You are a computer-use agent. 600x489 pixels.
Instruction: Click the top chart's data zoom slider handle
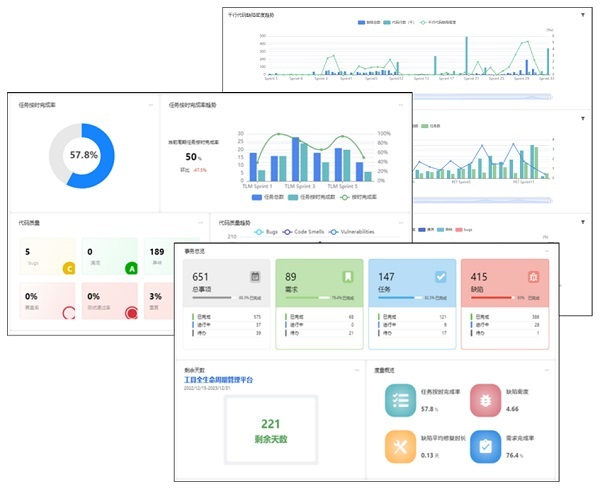pyautogui.click(x=550, y=97)
